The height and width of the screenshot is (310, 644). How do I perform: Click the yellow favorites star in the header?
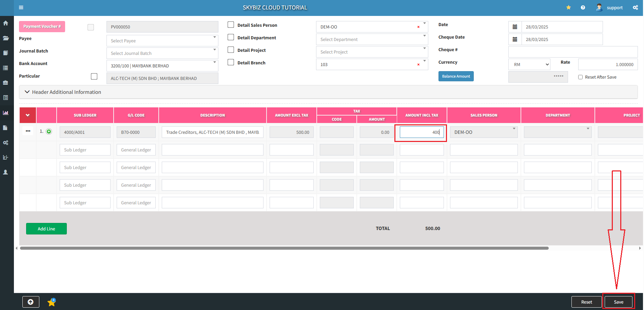coord(568,7)
